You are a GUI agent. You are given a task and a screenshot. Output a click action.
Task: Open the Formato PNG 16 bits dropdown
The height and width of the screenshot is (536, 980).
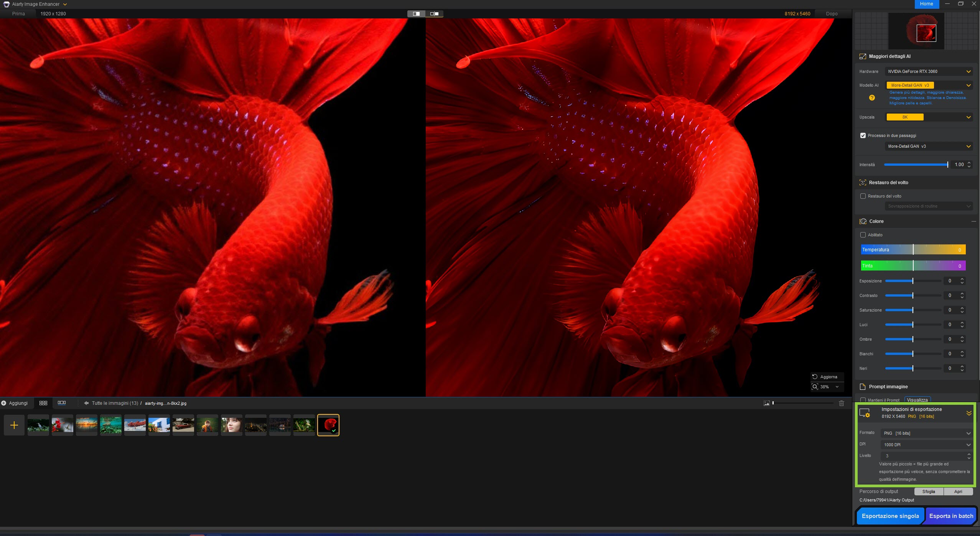point(926,433)
